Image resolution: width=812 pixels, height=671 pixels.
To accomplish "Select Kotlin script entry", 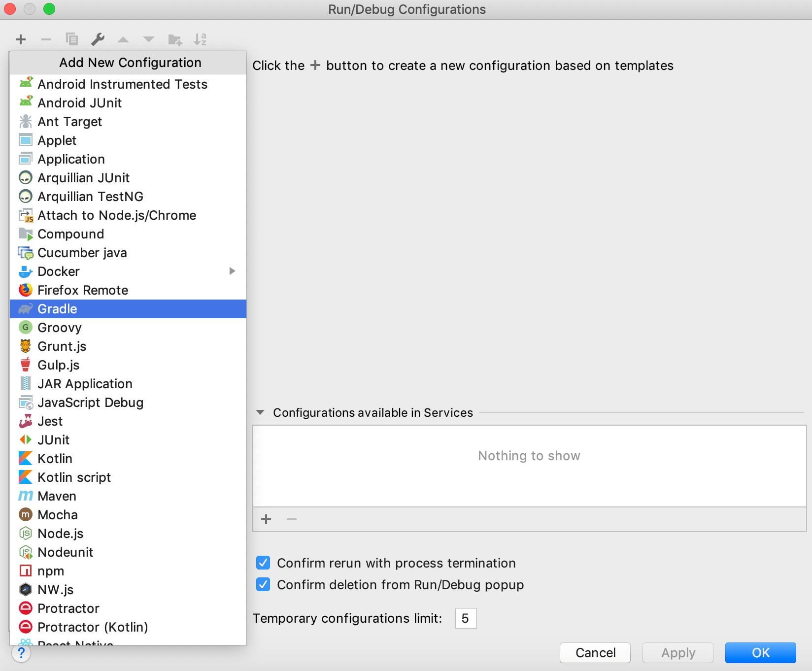I will [128, 477].
